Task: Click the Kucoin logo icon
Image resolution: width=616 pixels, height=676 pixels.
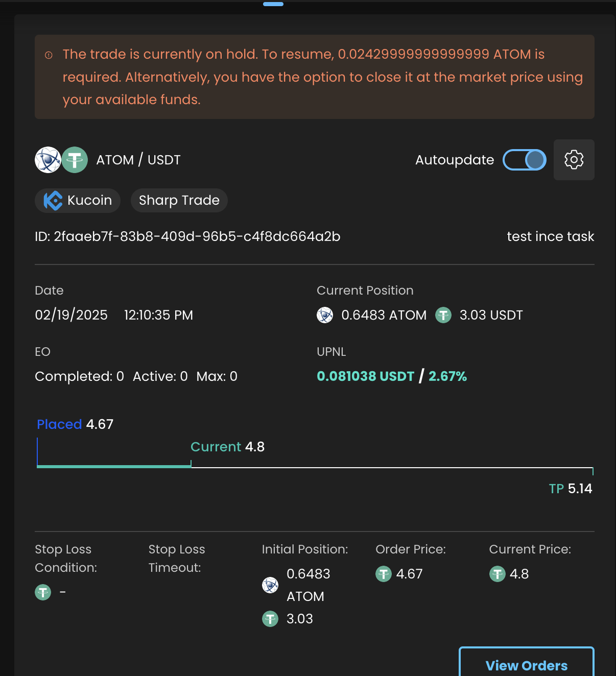Action: pos(53,200)
